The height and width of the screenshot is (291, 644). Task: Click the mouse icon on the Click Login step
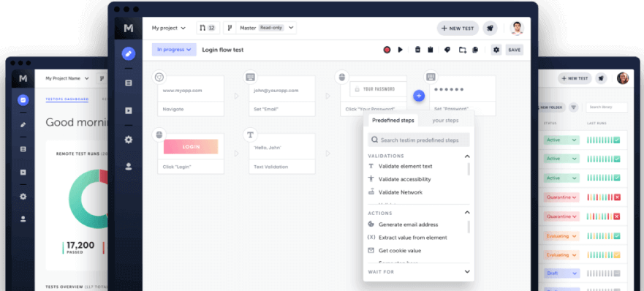pos(159,135)
